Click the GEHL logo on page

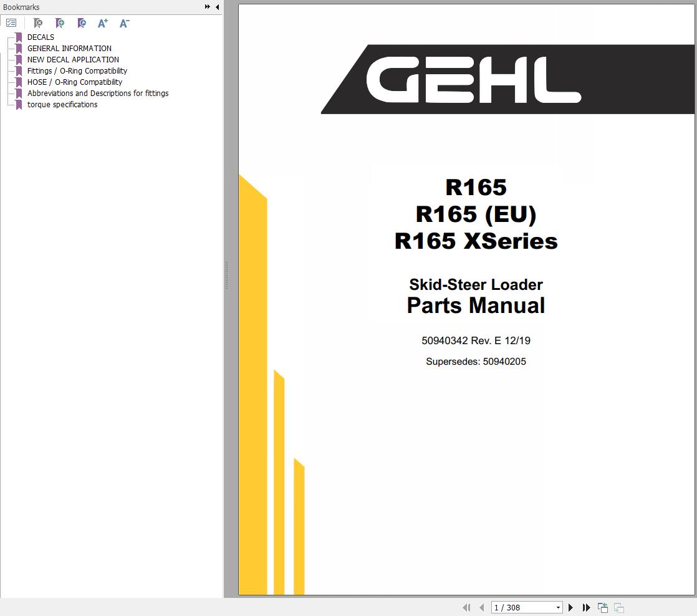point(474,80)
